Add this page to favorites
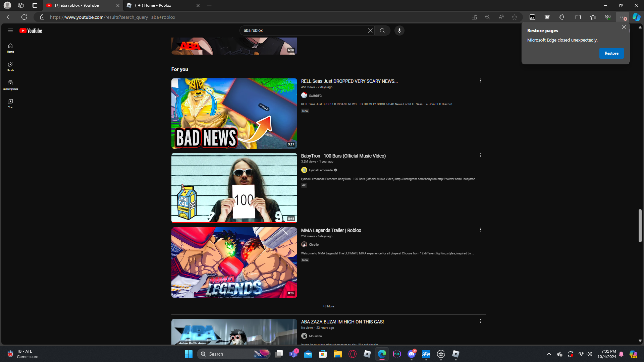This screenshot has width=644, height=362. click(x=515, y=17)
